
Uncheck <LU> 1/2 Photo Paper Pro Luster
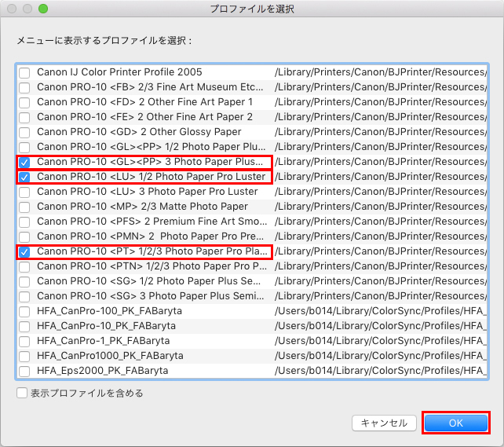[x=24, y=178]
